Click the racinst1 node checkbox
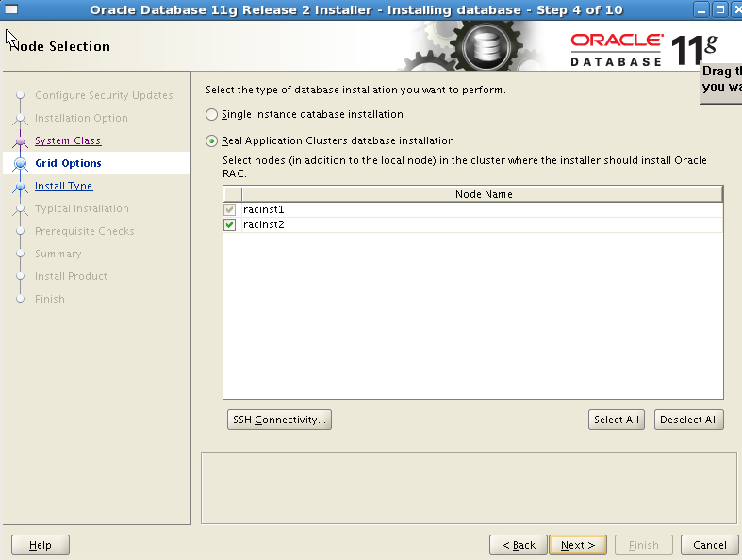Image resolution: width=742 pixels, height=560 pixels. [230, 209]
